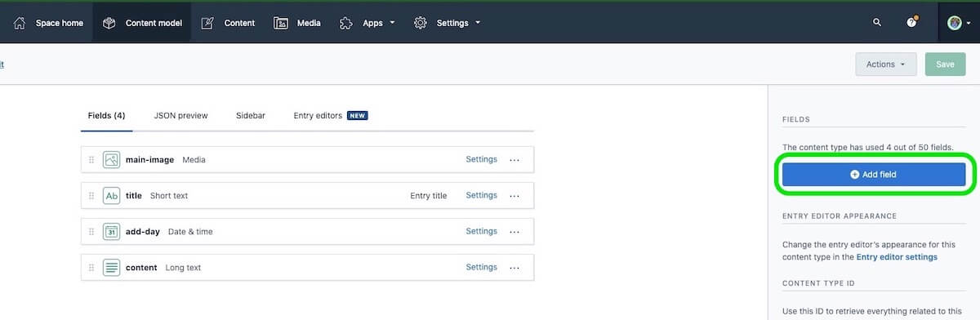The width and height of the screenshot is (980, 320).
Task: Grab the drag handle of main-image row
Action: [91, 160]
